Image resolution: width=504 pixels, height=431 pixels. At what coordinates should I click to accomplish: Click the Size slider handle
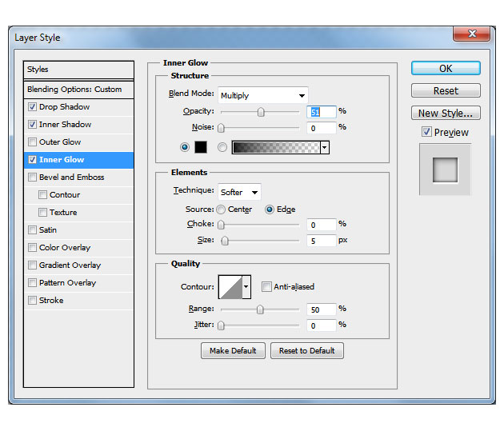point(225,241)
